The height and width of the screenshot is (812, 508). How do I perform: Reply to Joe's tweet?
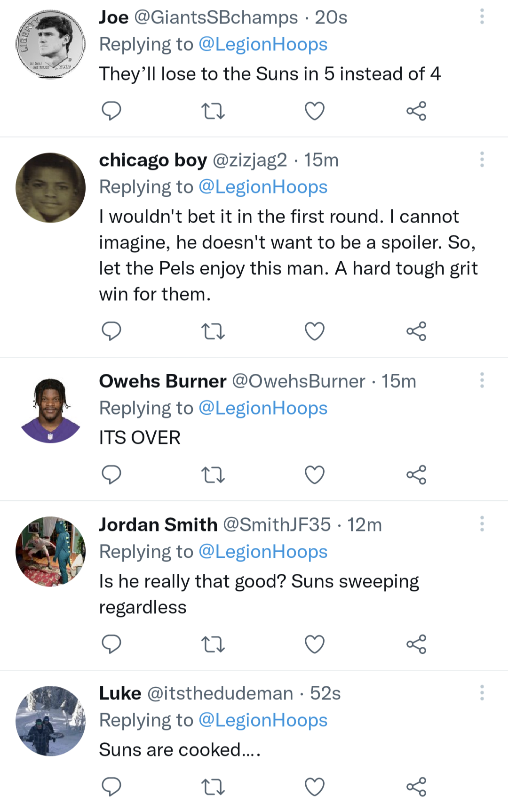click(x=111, y=111)
